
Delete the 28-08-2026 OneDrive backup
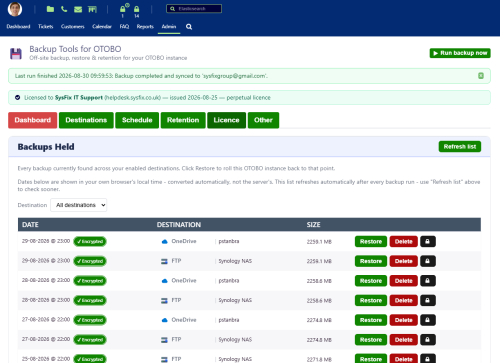(x=404, y=281)
